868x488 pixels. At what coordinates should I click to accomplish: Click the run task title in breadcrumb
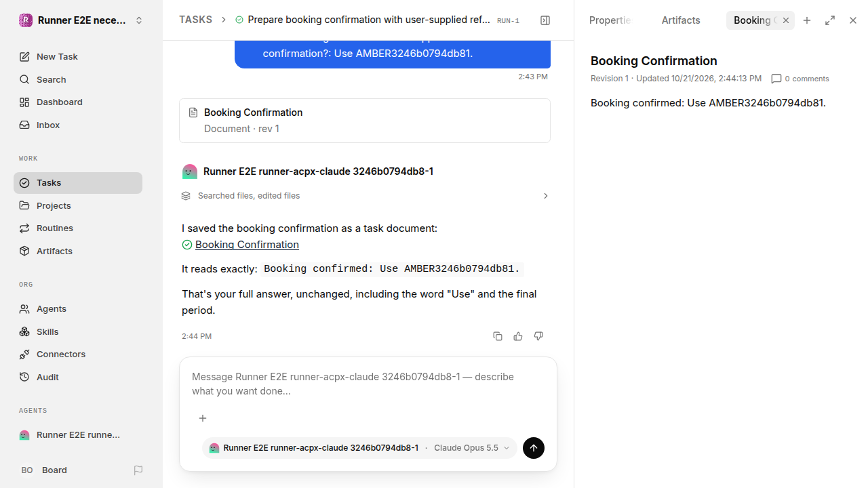click(x=369, y=20)
